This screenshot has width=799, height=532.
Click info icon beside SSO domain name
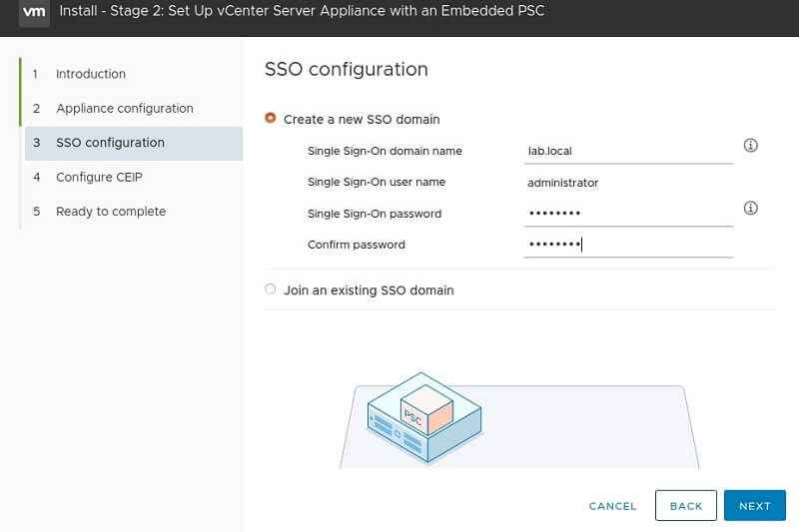click(x=751, y=146)
